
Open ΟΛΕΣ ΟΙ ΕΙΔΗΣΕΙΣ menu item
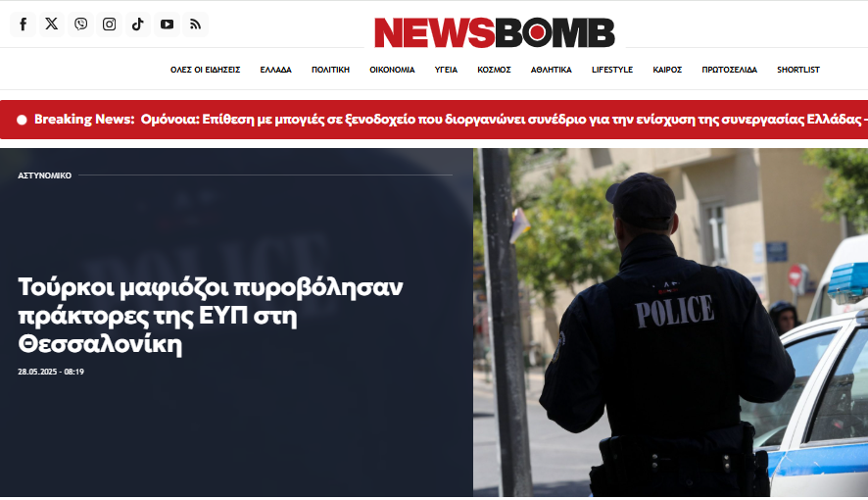[x=206, y=70]
